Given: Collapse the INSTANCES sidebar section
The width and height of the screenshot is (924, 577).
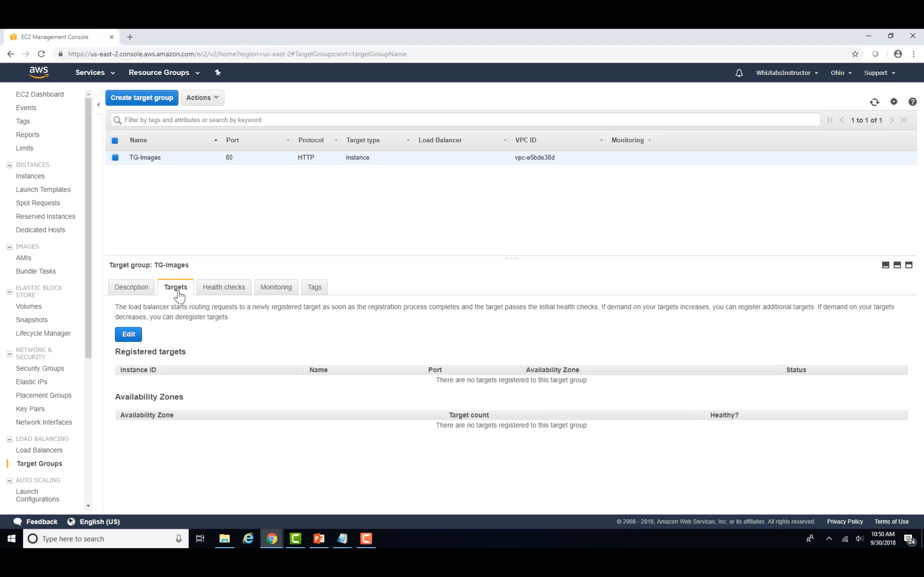Looking at the screenshot, I should 10,165.
